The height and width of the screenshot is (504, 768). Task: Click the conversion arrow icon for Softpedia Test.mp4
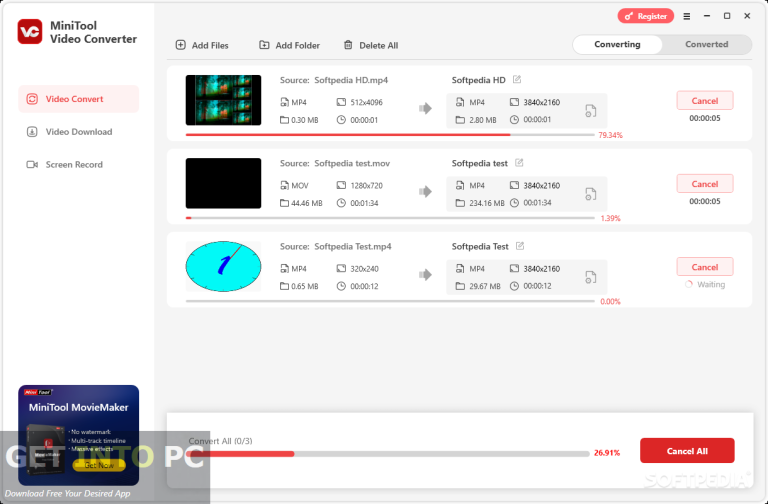[x=425, y=275]
